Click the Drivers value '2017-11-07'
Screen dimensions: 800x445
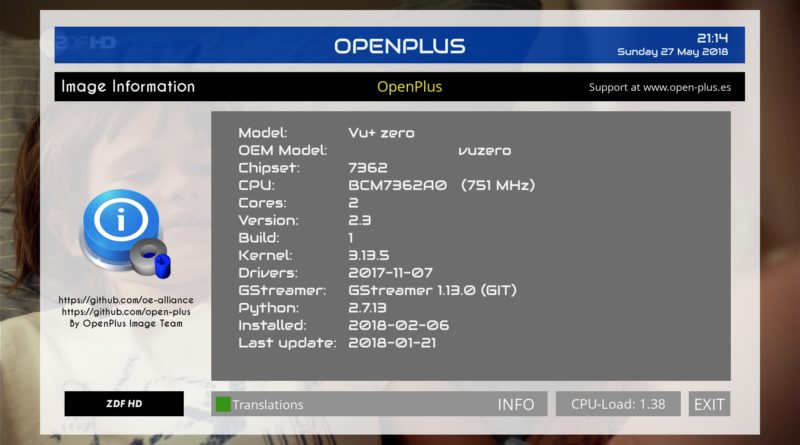point(390,273)
